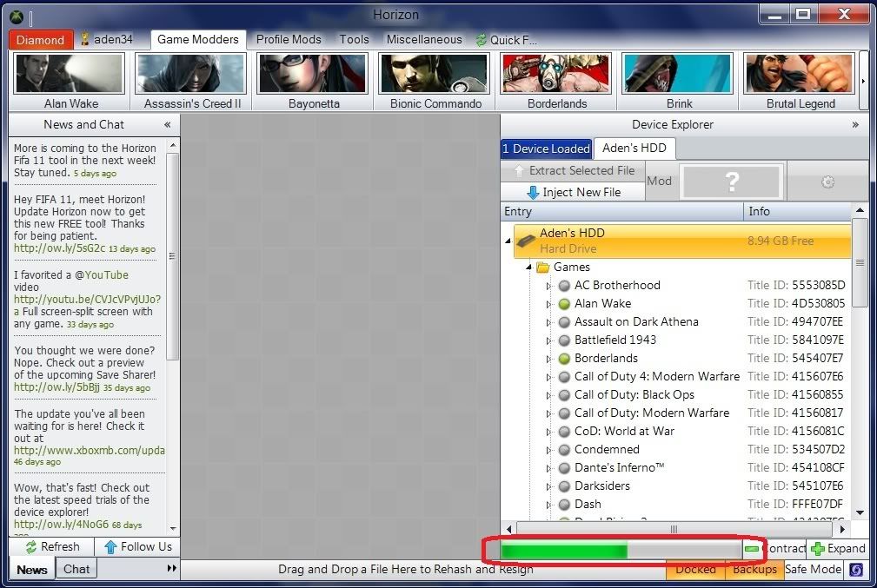This screenshot has width=877, height=588.
Task: Click the Expand plus button
Action: point(838,549)
